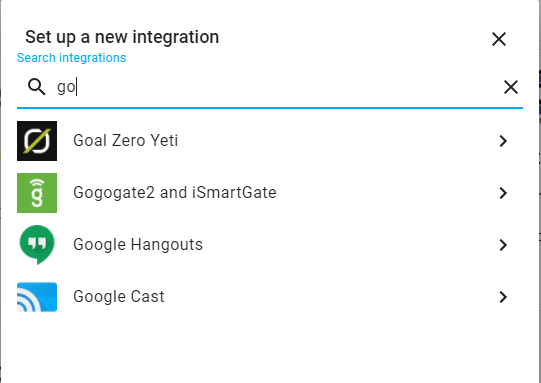Click the Google Hangouts speech bubble icon
The image size is (541, 383).
(x=37, y=245)
